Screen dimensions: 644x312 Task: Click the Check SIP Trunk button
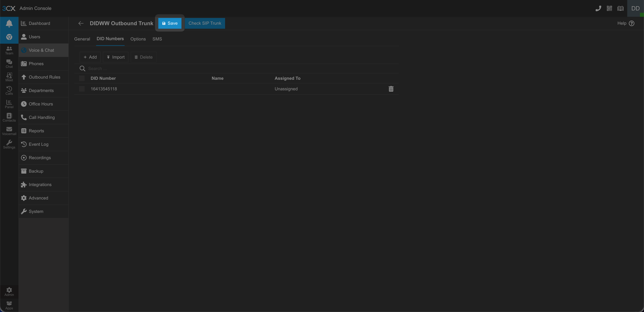[204, 23]
